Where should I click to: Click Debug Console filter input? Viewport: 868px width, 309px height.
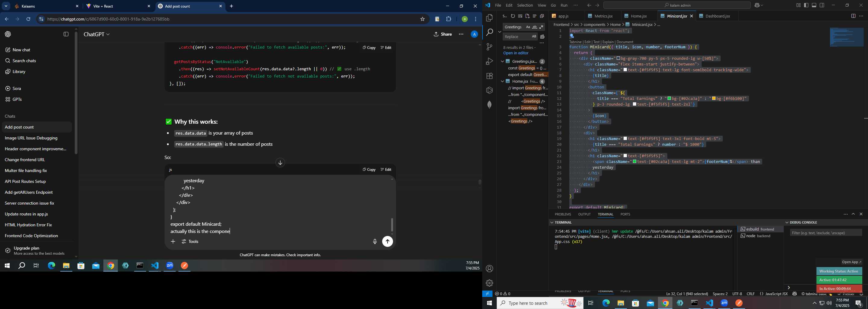826,232
